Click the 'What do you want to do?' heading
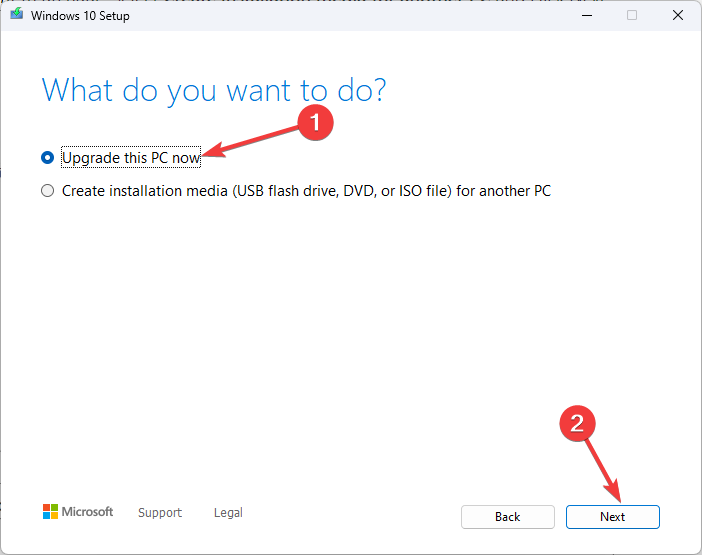The height and width of the screenshot is (555, 702). point(214,91)
